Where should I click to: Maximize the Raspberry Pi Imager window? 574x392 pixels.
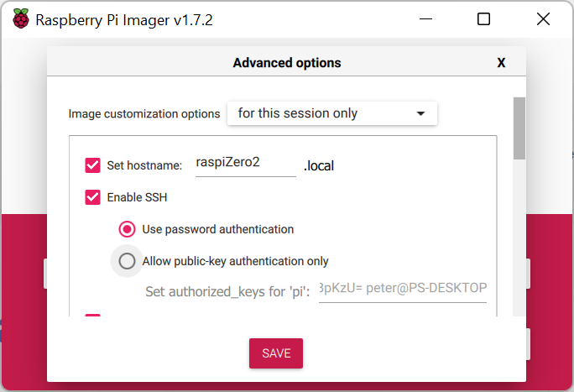point(483,19)
